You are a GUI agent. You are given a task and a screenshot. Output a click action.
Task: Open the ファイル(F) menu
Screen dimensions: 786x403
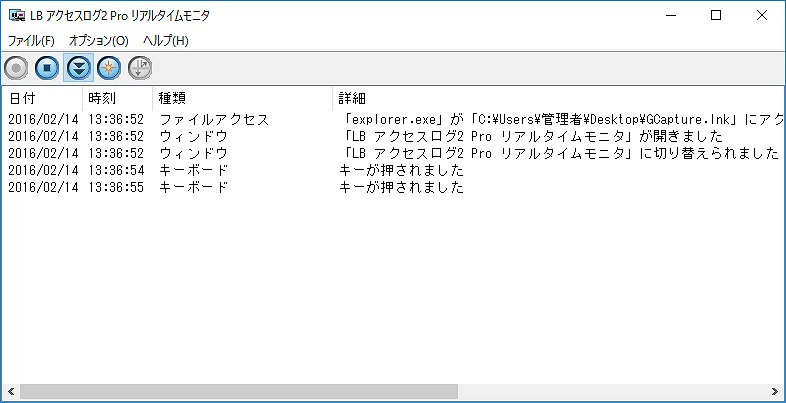click(31, 41)
